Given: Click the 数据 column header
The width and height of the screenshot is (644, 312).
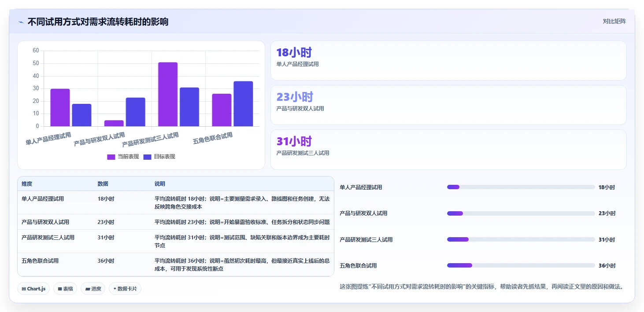Looking at the screenshot, I should point(103,184).
